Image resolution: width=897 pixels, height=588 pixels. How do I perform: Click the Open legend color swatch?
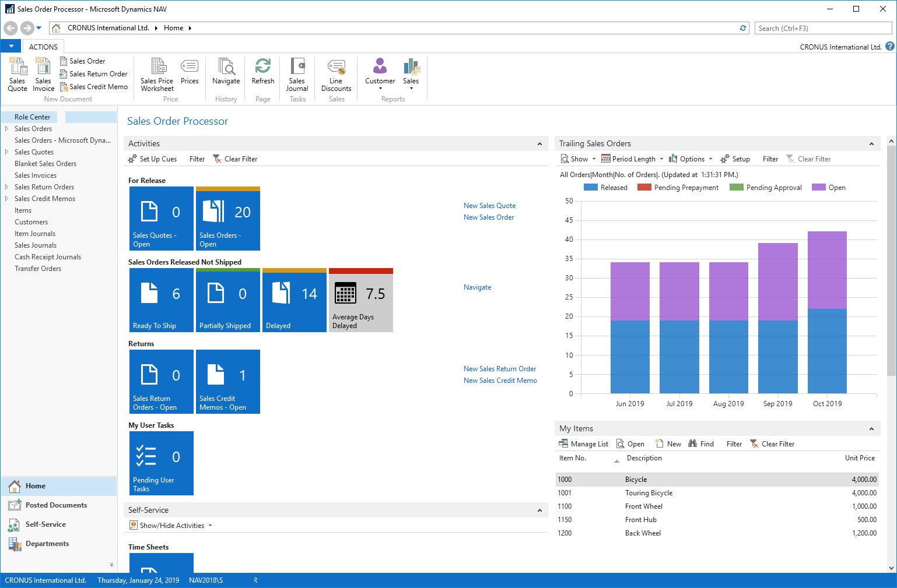819,188
